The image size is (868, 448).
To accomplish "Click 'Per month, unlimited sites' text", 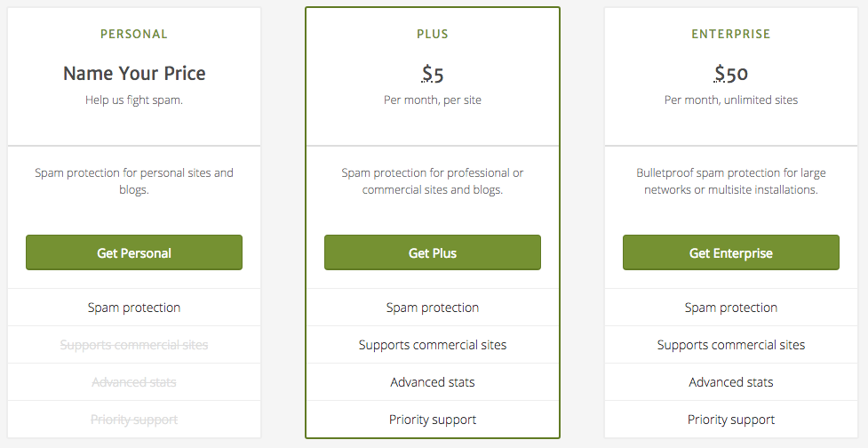I will 731,100.
